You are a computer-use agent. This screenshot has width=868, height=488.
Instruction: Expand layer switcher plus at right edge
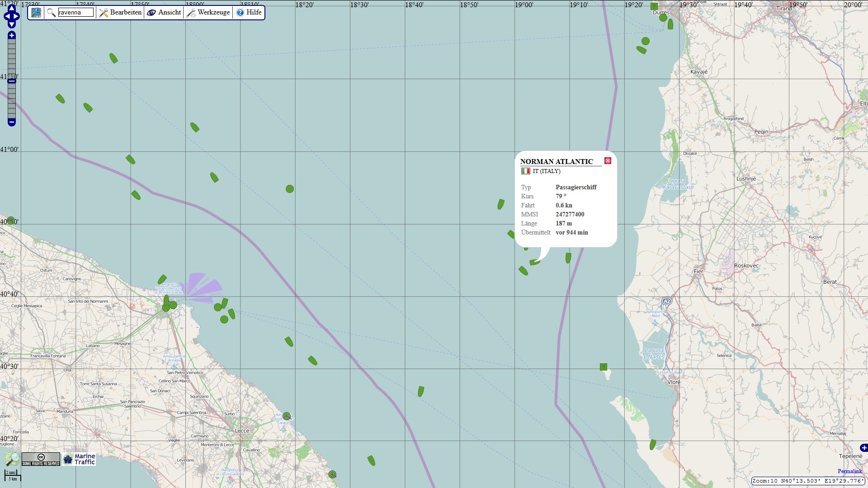point(863,448)
